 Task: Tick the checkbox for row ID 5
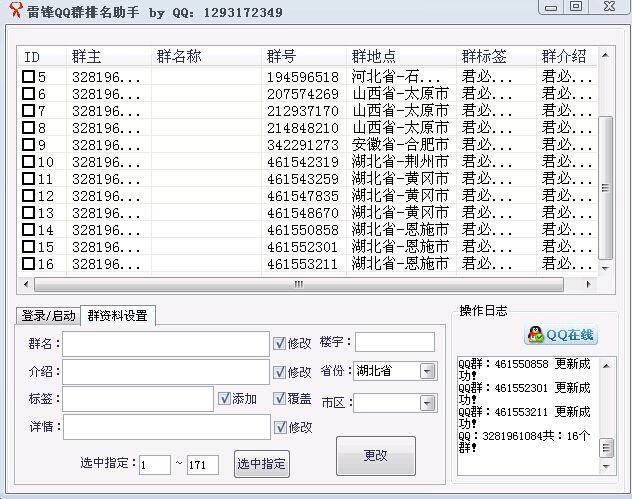point(28,76)
